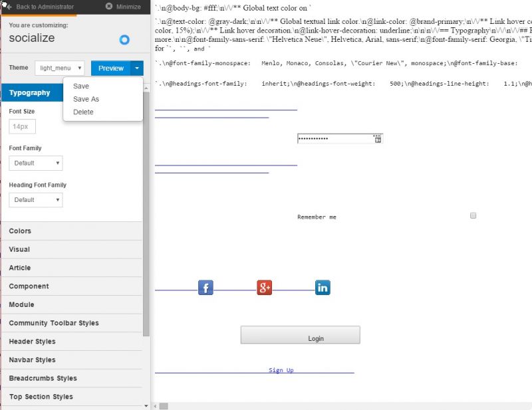
Task: Click the LinkedIn login icon
Action: 323,288
